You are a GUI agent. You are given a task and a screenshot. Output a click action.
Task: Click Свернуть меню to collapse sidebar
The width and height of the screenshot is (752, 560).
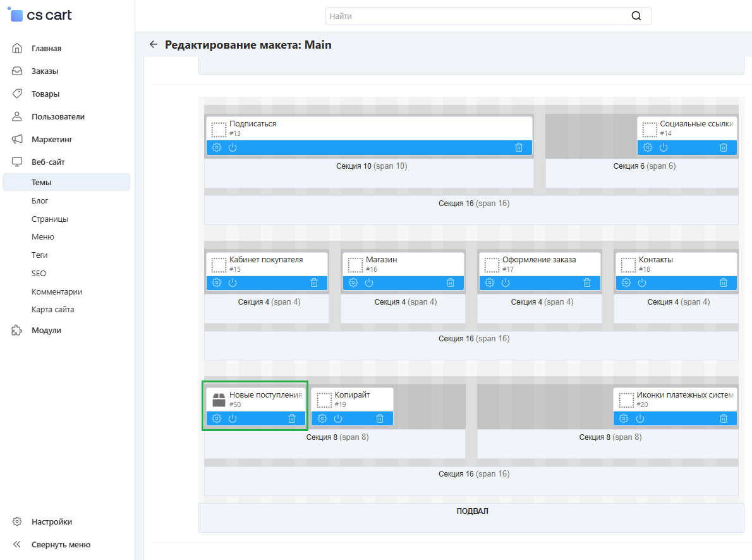(x=61, y=545)
